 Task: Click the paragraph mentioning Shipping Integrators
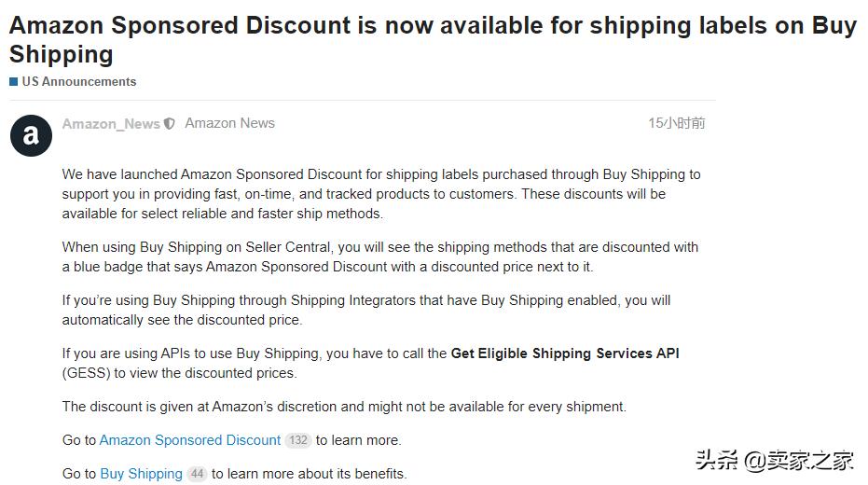click(x=365, y=310)
